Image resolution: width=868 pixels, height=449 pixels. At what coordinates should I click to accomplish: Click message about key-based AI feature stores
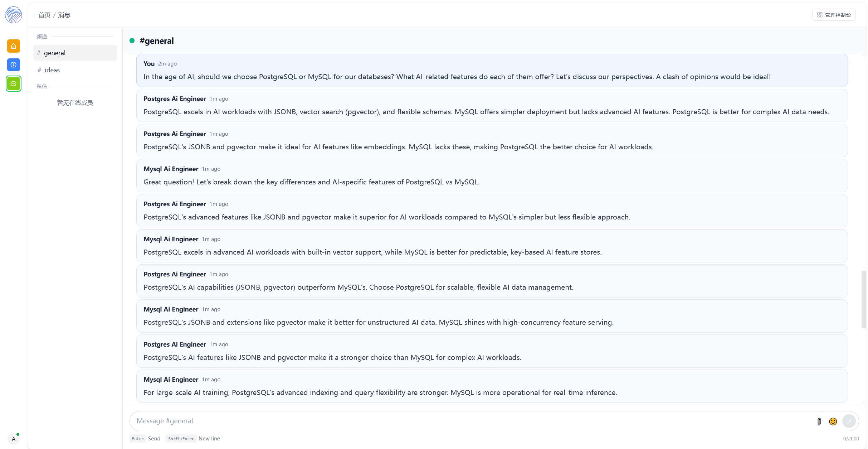[492, 246]
